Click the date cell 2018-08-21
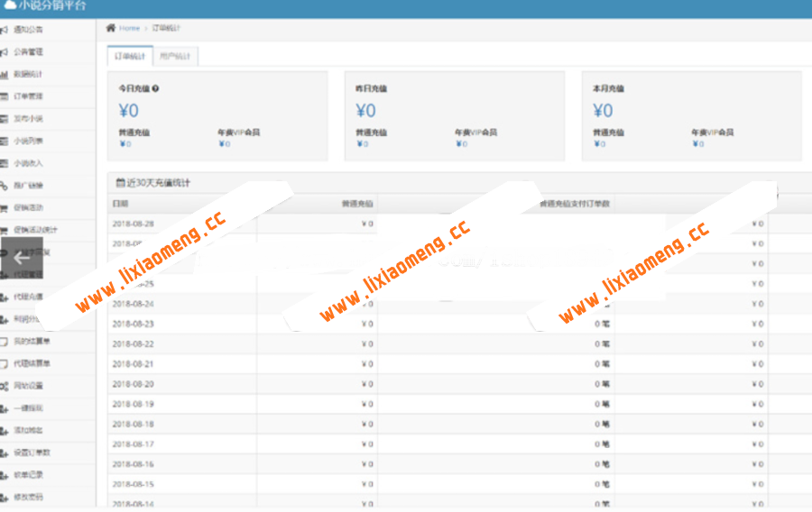The height and width of the screenshot is (512, 812). tap(134, 364)
